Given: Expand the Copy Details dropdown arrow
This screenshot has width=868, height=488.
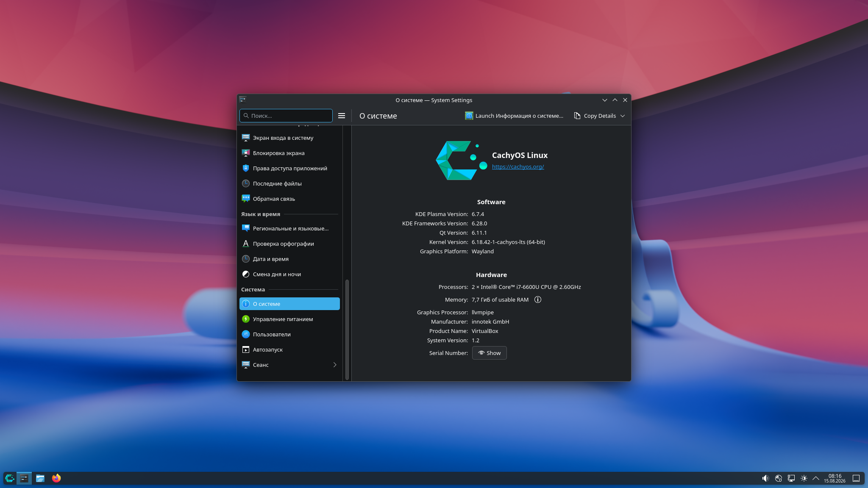Looking at the screenshot, I should (623, 116).
